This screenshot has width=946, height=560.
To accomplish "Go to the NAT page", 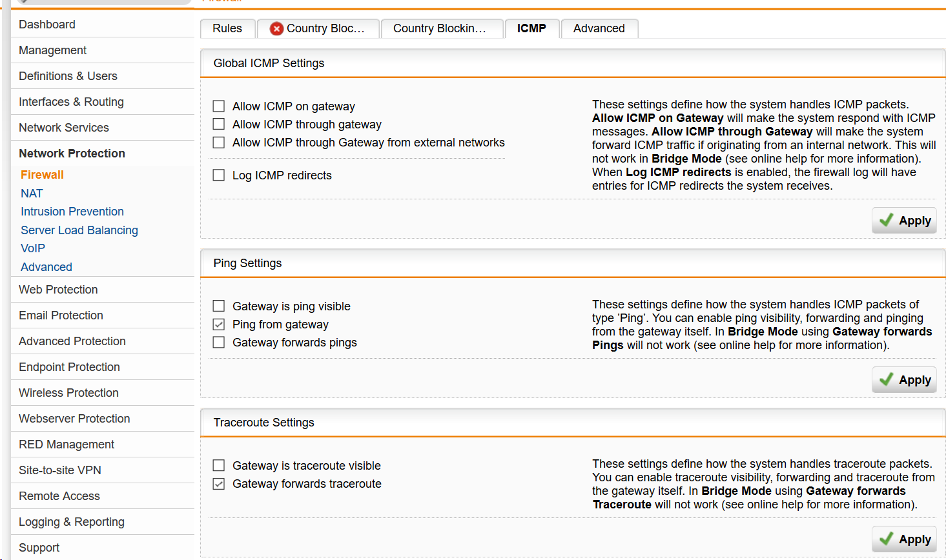I will (x=32, y=194).
